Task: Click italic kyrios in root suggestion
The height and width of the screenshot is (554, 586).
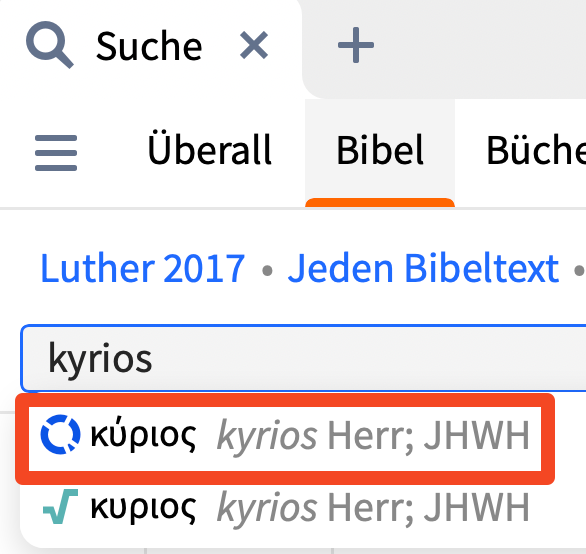Action: [x=267, y=508]
